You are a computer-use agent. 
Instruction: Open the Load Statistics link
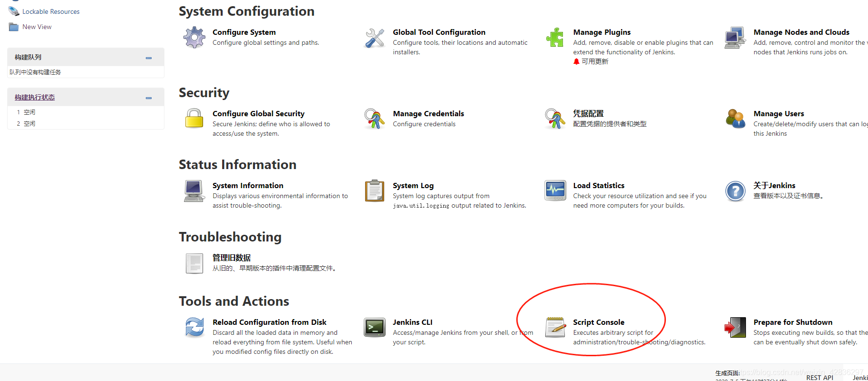click(599, 185)
